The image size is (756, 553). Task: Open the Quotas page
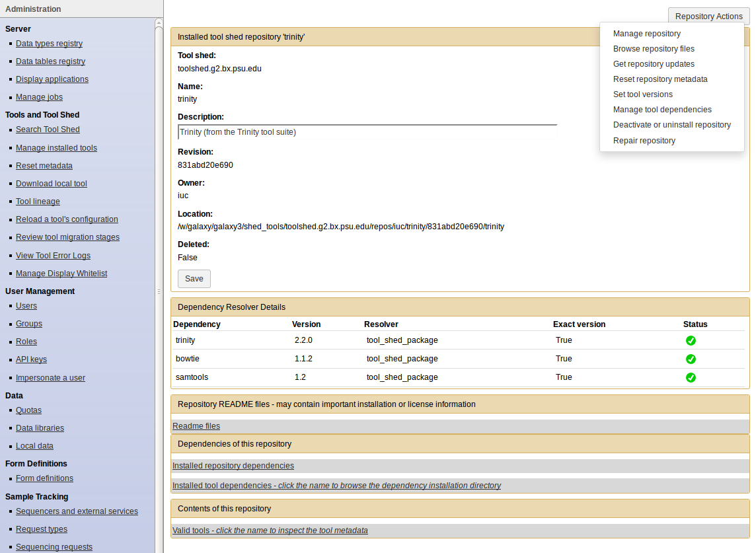pos(28,410)
